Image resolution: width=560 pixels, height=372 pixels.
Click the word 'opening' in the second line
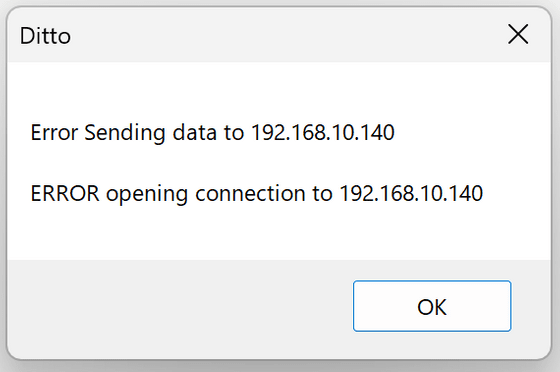[x=147, y=195]
